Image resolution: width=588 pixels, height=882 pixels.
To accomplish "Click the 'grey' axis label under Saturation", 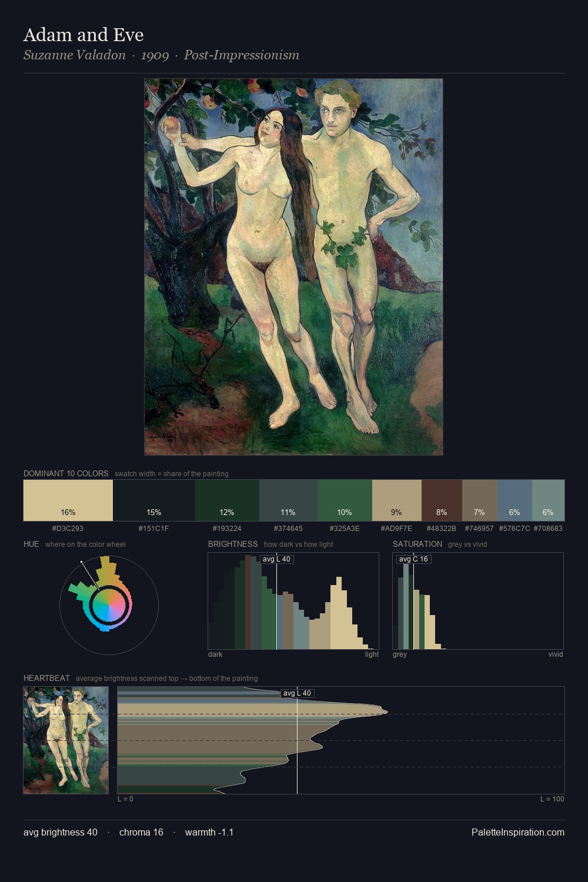I will [400, 654].
